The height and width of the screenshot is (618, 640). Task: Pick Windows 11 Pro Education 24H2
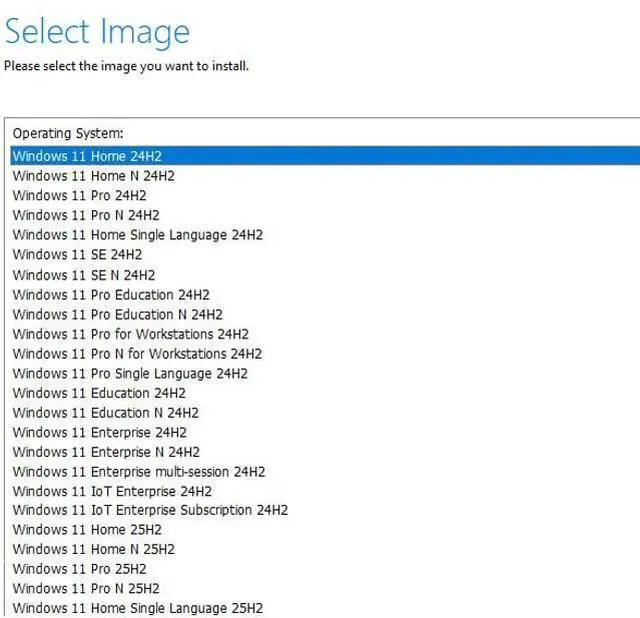pos(111,295)
